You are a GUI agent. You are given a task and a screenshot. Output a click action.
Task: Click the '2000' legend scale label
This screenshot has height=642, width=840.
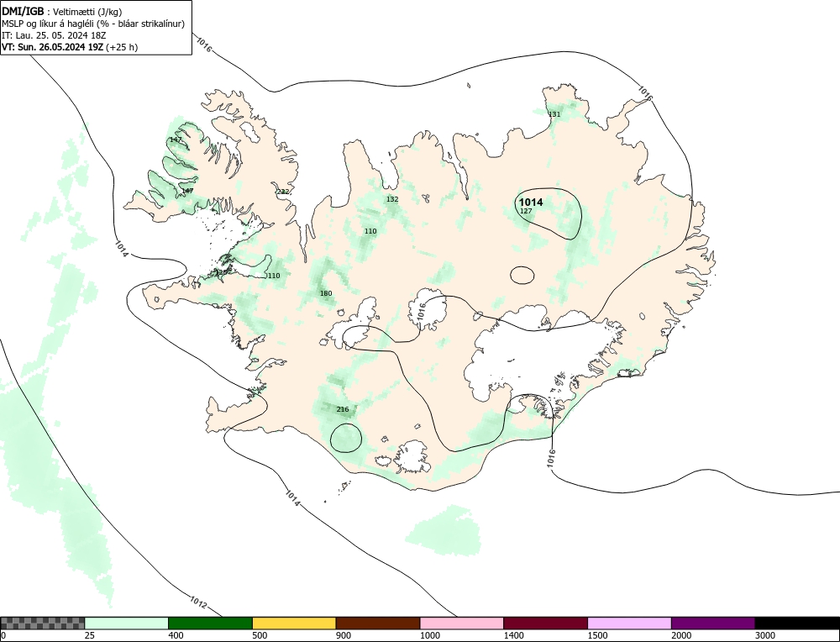[681, 635]
